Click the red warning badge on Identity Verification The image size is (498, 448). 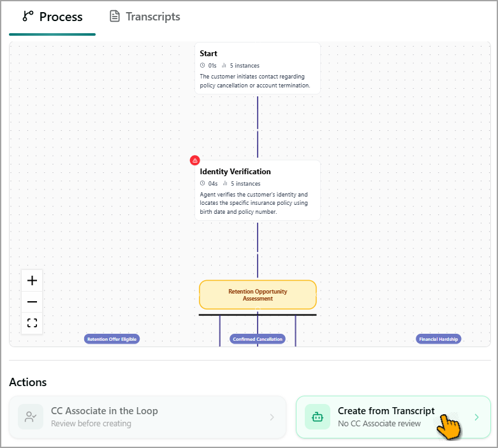194,161
